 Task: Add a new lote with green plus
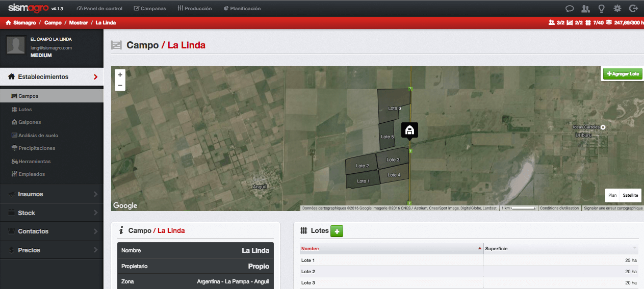[x=337, y=231]
